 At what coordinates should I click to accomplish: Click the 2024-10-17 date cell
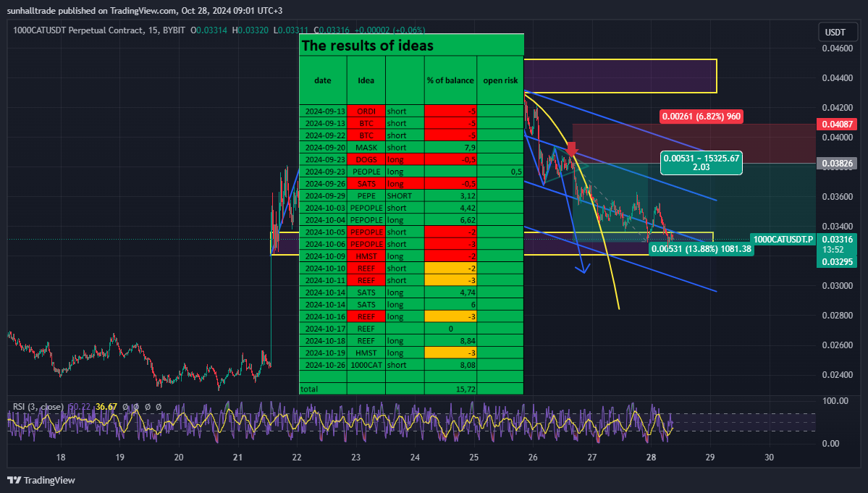coord(323,329)
